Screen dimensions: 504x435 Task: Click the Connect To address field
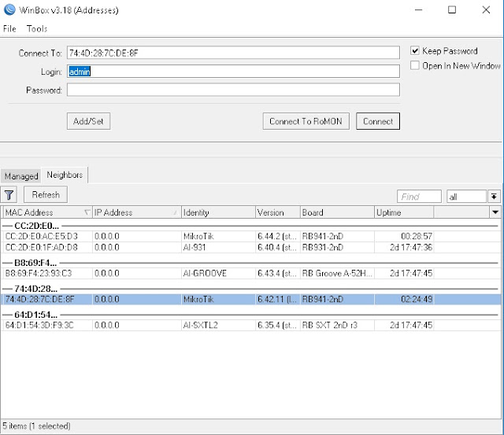(x=233, y=53)
